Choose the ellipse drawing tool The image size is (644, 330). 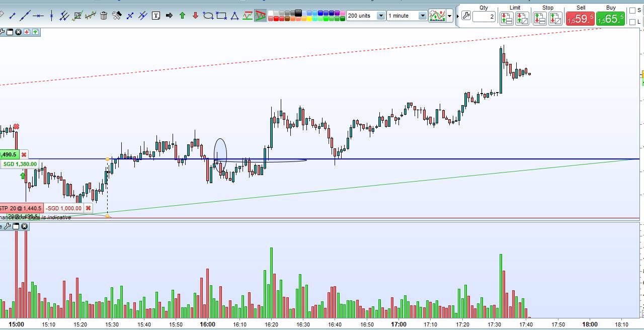pos(208,16)
